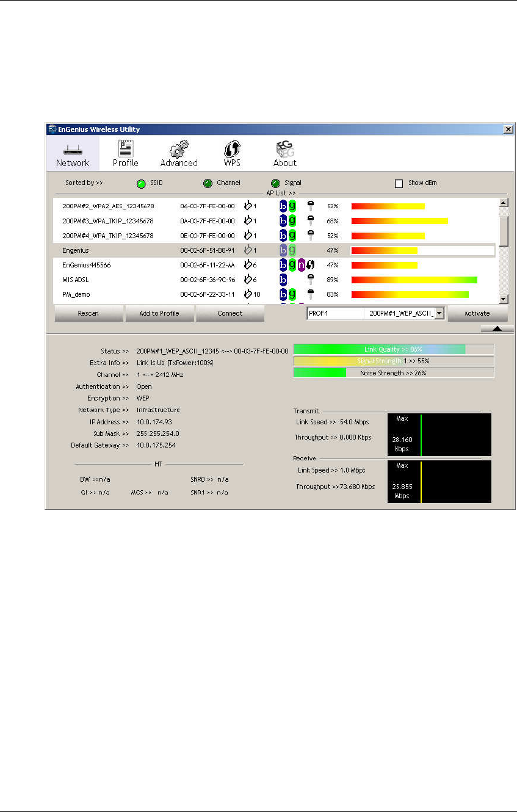517x812 pixels.
Task: Click the Encryption value WEP
Action: point(143,398)
